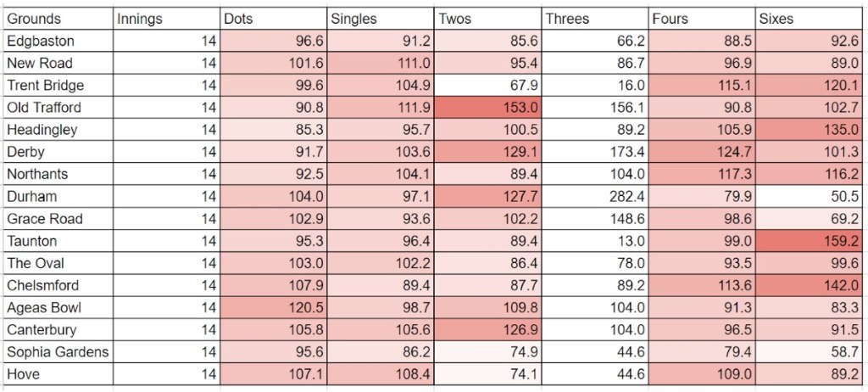Select the Threes column header

point(594,18)
